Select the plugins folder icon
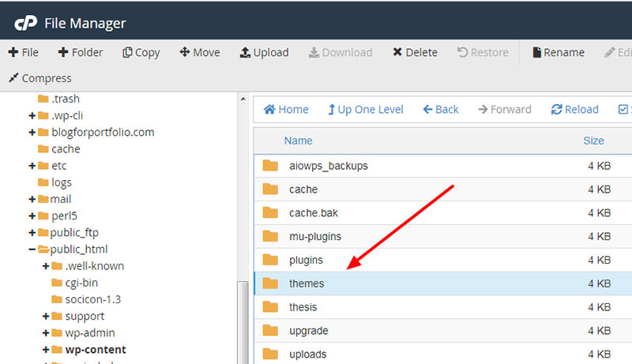This screenshot has width=632, height=364. 270,260
